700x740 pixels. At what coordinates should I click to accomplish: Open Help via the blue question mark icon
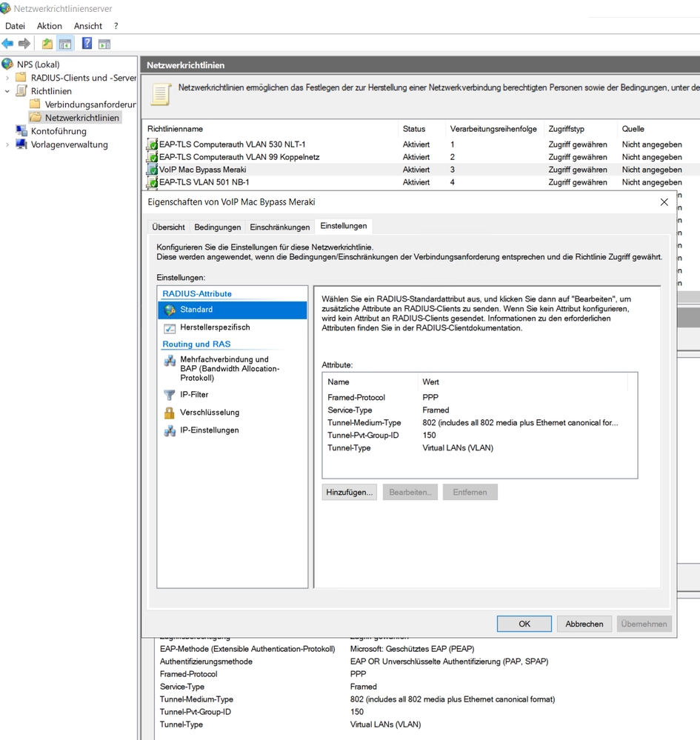coord(87,44)
